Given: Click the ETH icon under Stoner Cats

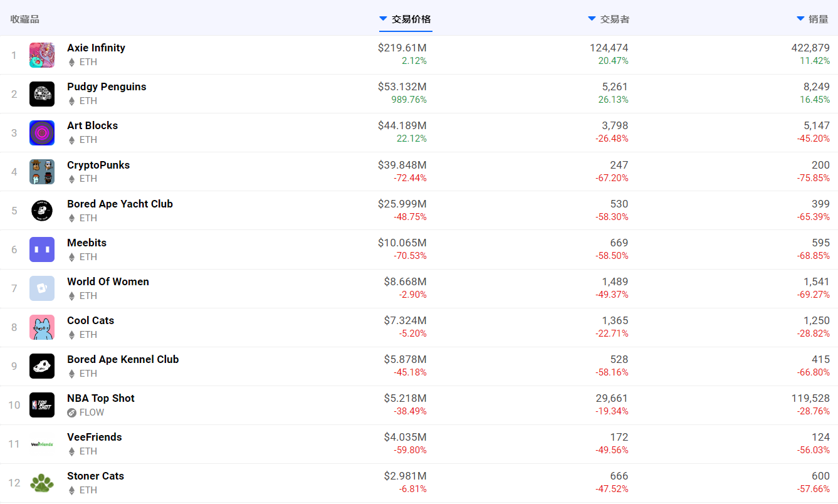Looking at the screenshot, I should coord(71,490).
